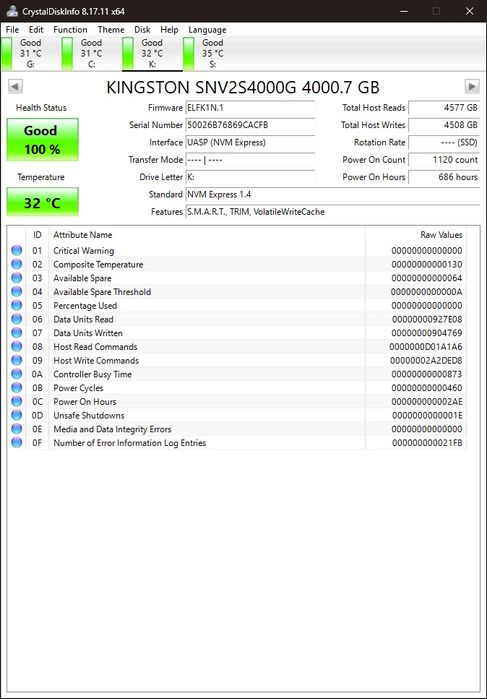The height and width of the screenshot is (699, 487).
Task: Click the Good 100 % health status button
Action: (42, 140)
